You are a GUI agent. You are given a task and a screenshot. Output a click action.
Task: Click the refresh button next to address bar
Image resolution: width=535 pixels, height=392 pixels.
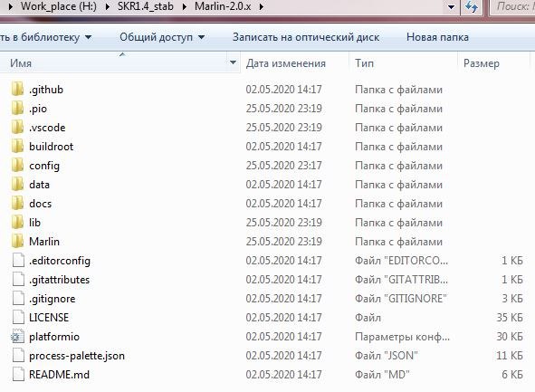tap(472, 7)
